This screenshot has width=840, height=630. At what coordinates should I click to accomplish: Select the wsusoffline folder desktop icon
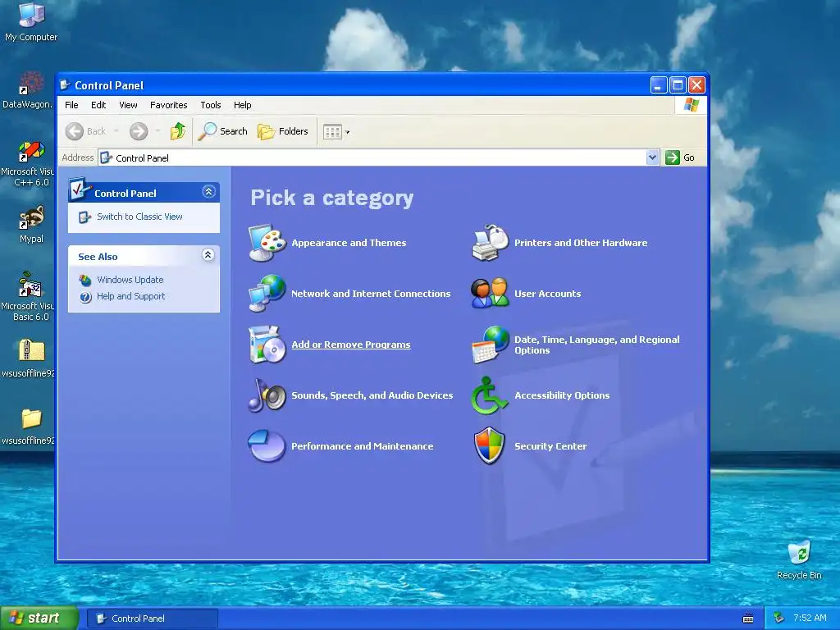pos(29,427)
